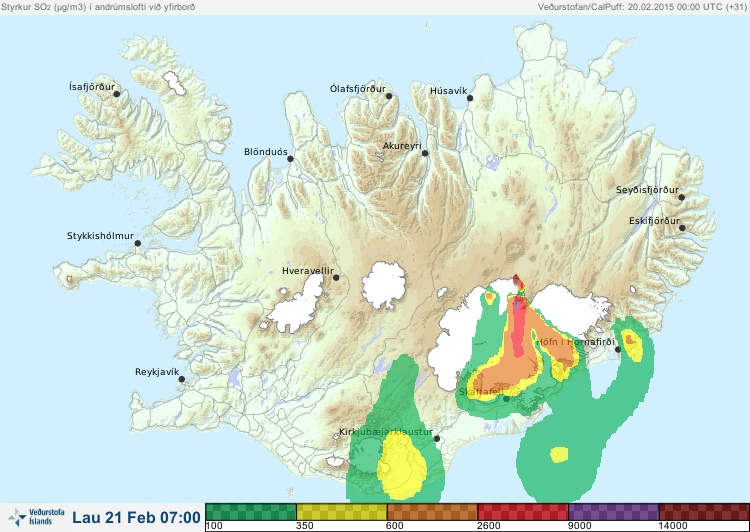Select the Ólafsfjörður marker dot
The height and width of the screenshot is (532, 750).
point(389,96)
